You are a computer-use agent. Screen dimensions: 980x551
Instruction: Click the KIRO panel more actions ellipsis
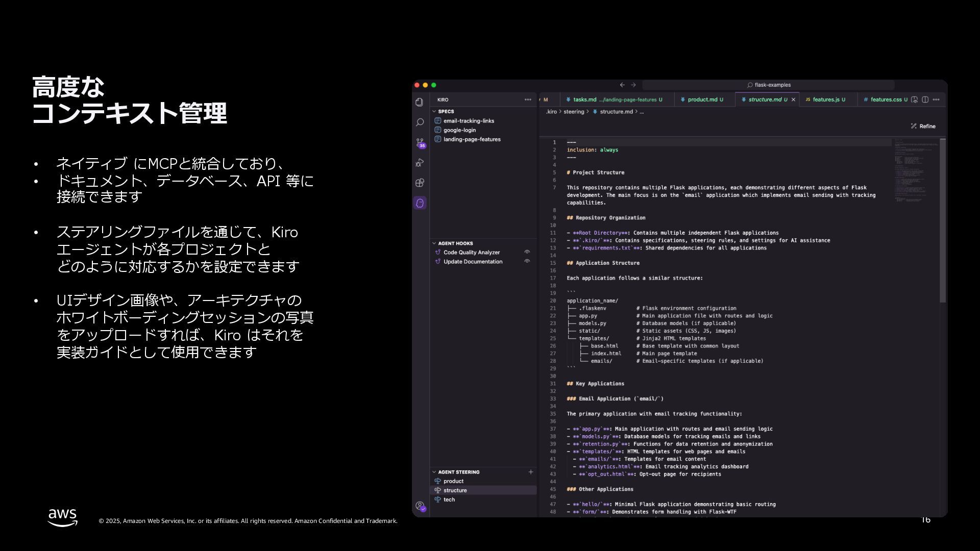[528, 100]
